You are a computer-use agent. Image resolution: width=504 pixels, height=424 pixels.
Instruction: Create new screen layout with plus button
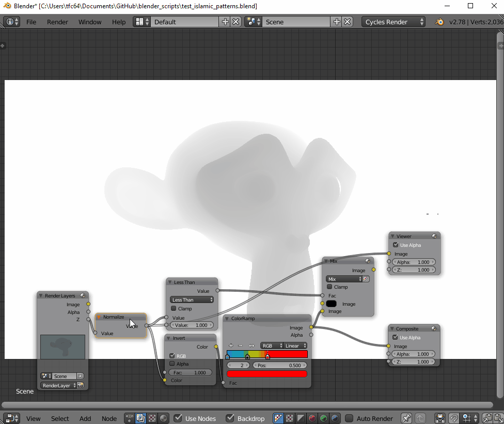pos(225,22)
